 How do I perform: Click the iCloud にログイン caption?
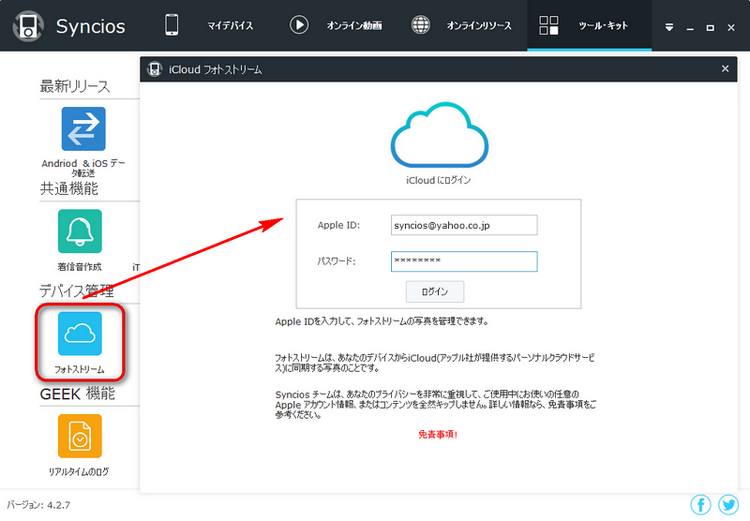coord(439,180)
